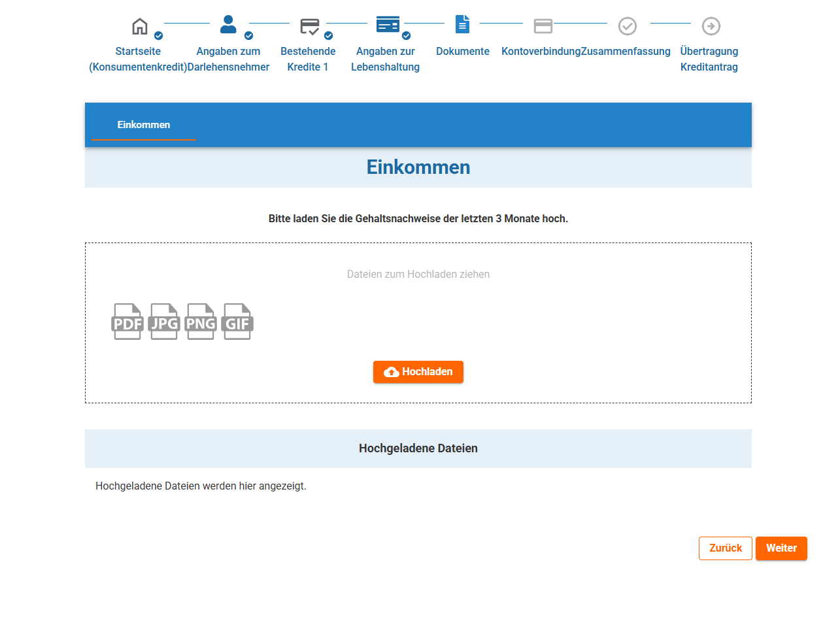Image resolution: width=840 pixels, height=617 pixels.
Task: Click the Kontoverbindung credit card icon
Action: pos(543,26)
